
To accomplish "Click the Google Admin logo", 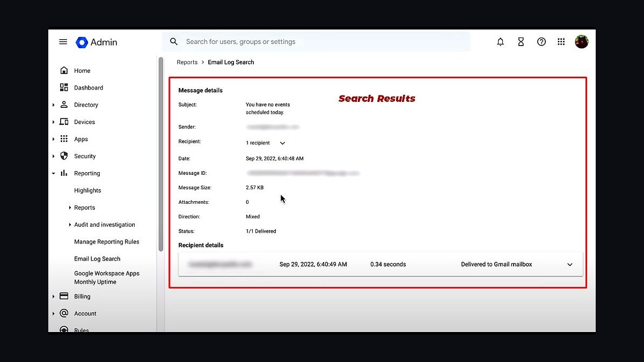I will 82,42.
